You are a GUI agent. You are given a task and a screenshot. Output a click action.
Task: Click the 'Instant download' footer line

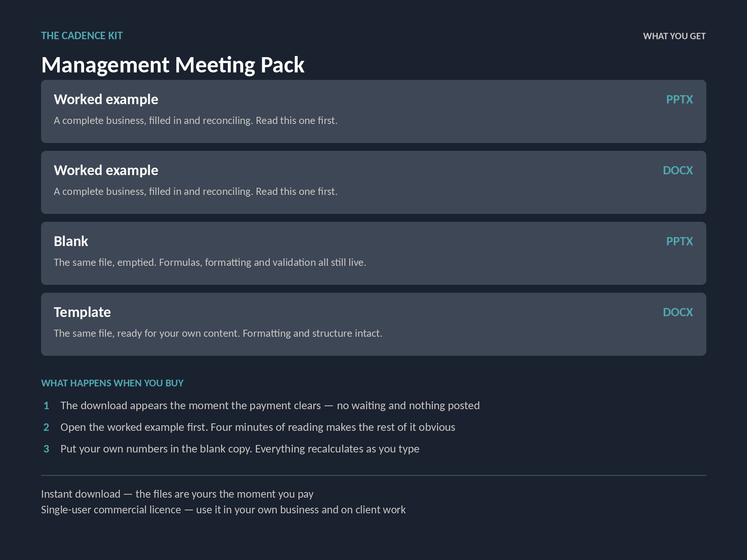[x=177, y=494]
